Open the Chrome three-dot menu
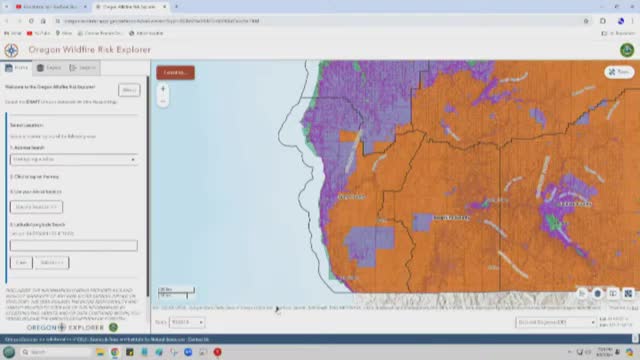The image size is (640, 360). point(633,21)
